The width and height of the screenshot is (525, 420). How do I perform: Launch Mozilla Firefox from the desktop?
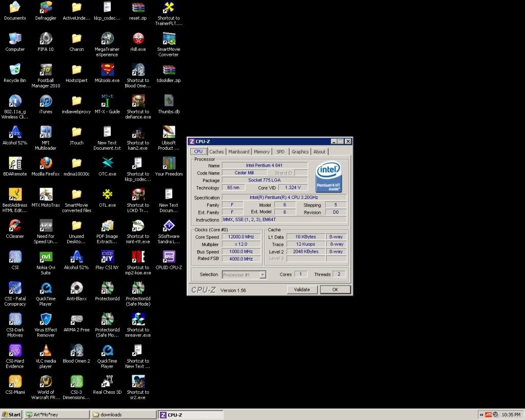click(46, 163)
